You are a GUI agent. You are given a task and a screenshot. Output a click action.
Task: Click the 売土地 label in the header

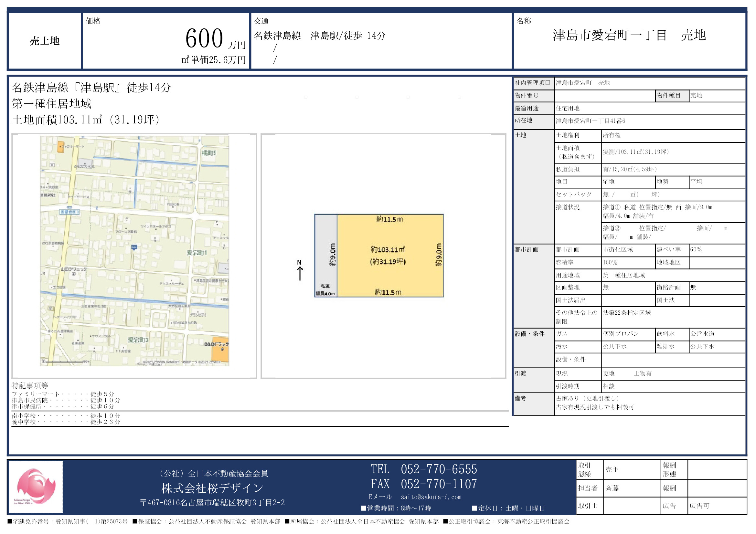point(45,41)
